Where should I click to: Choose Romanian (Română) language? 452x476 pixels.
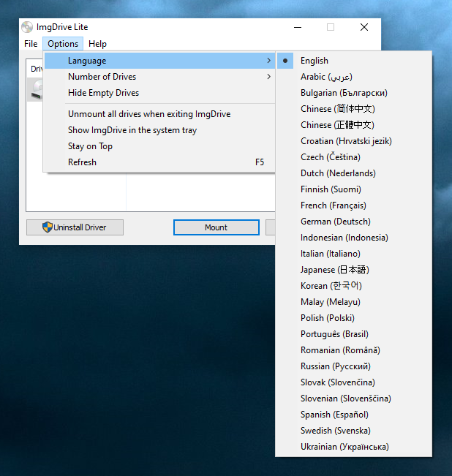pos(354,350)
